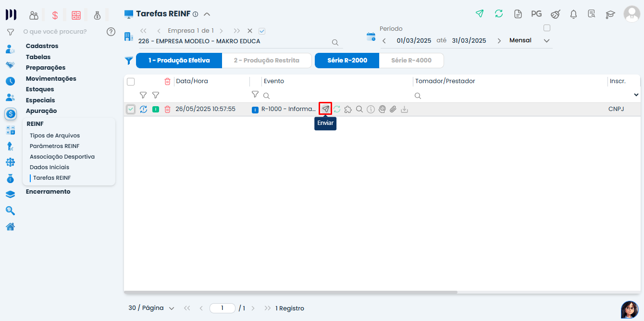Download the R-1000 event file

click(404, 109)
